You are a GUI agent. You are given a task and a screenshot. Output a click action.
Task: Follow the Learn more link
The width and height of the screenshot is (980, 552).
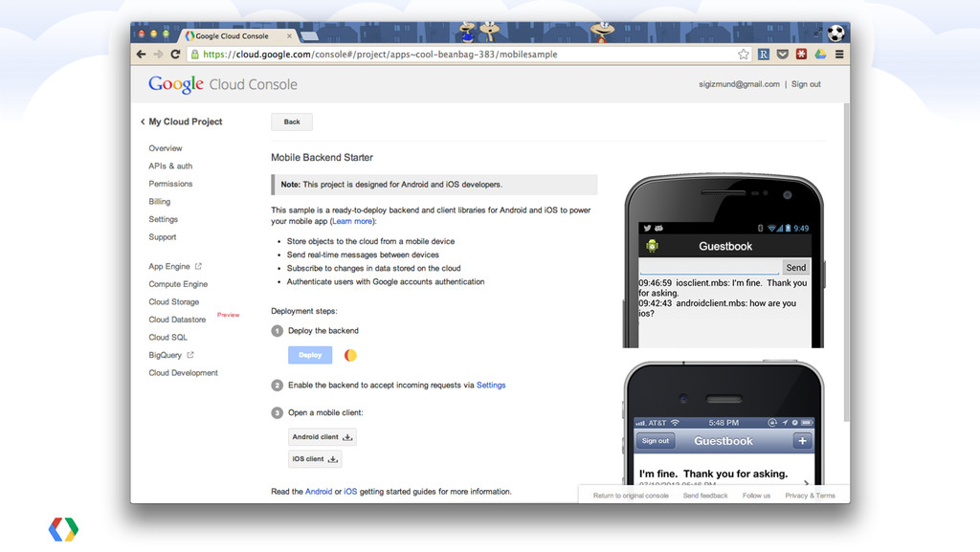click(x=352, y=221)
